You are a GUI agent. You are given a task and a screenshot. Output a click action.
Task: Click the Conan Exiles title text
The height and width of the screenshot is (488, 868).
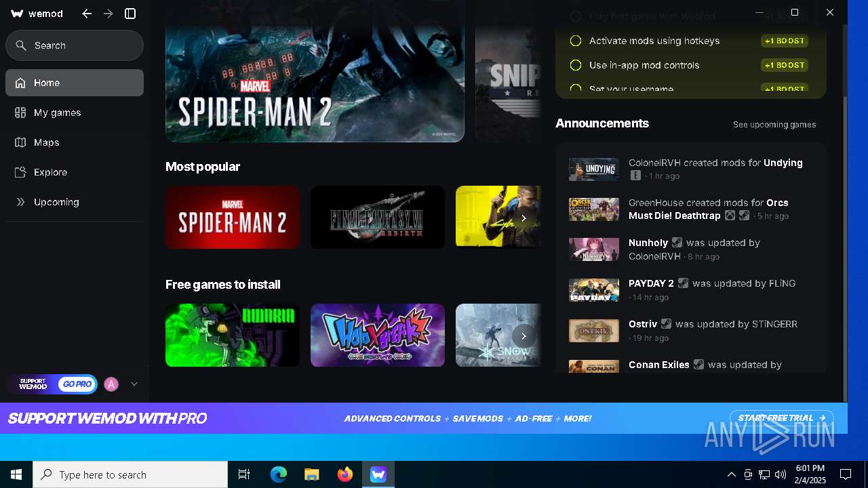point(659,365)
